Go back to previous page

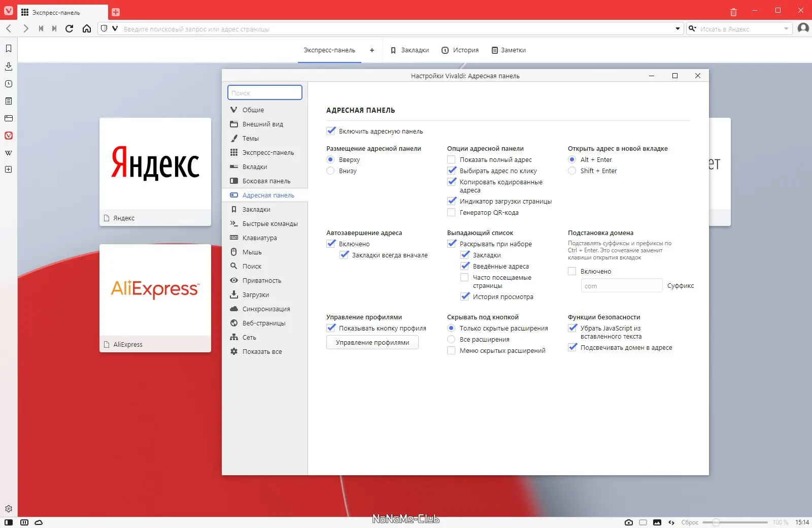[x=9, y=28]
